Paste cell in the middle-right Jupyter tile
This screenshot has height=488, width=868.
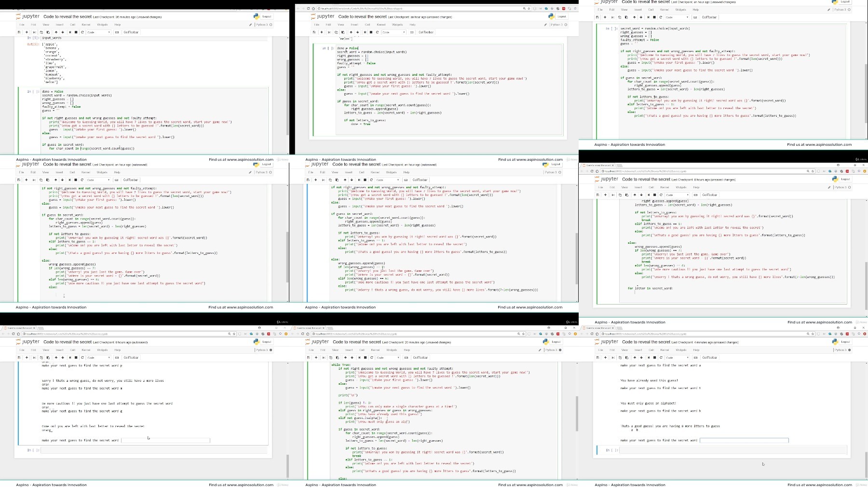[626, 195]
